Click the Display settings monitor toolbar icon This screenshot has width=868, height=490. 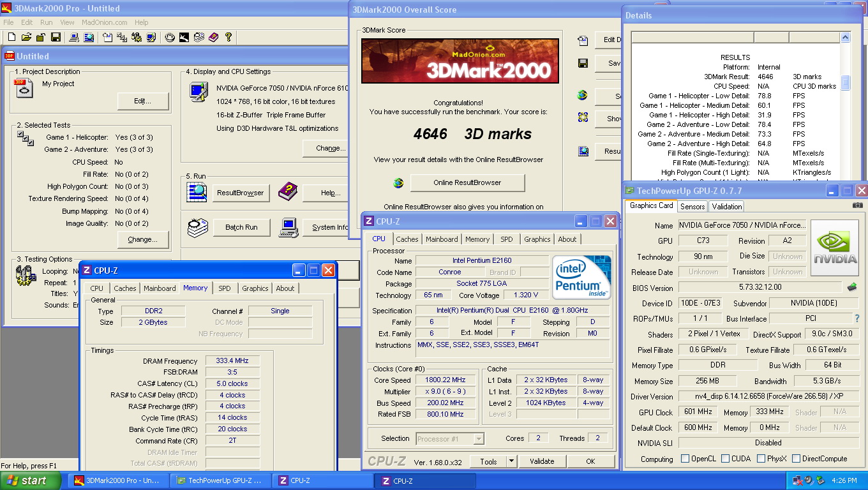click(151, 38)
